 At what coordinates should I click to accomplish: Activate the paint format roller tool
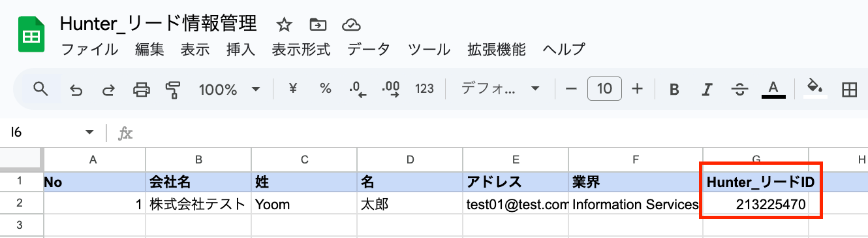point(173,90)
